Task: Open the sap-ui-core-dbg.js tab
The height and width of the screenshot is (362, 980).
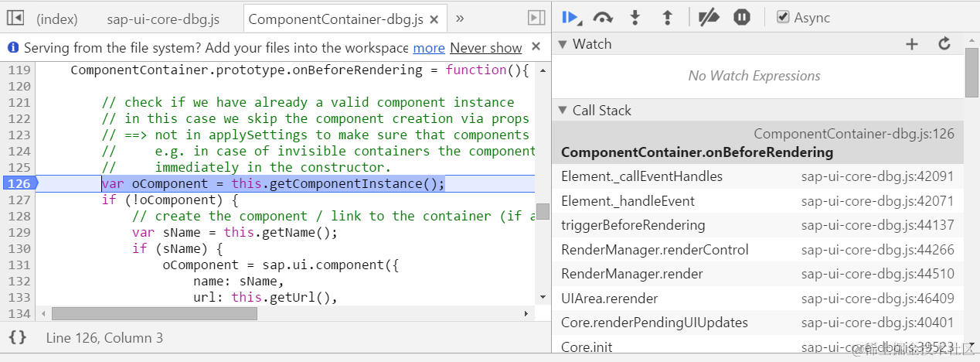Action: pyautogui.click(x=163, y=19)
